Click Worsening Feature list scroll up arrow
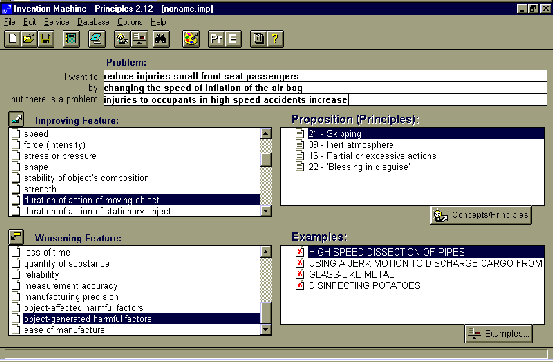The height and width of the screenshot is (362, 553). click(266, 252)
